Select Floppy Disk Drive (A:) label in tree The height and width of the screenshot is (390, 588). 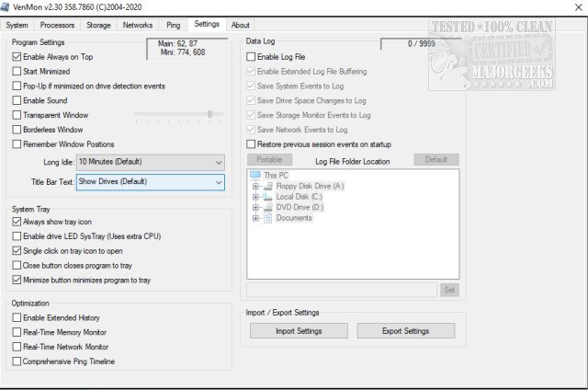click(x=311, y=186)
